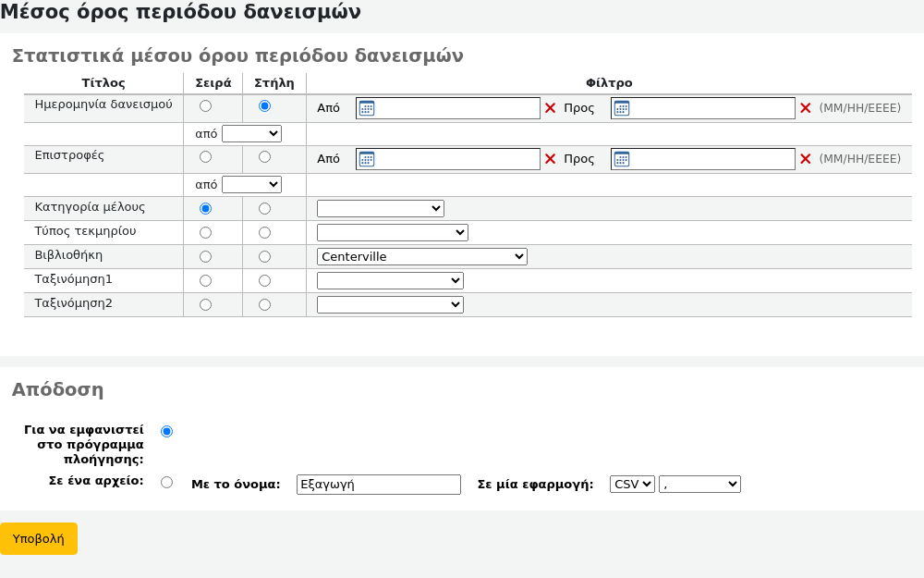Clear the Ημερομηνία δανεισμού Από date

(x=550, y=108)
